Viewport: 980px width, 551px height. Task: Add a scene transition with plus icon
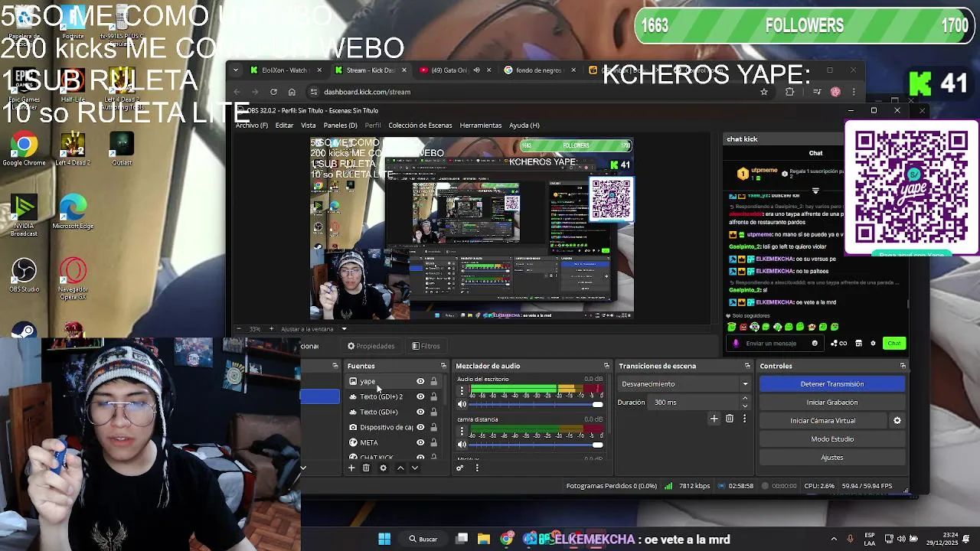point(714,419)
